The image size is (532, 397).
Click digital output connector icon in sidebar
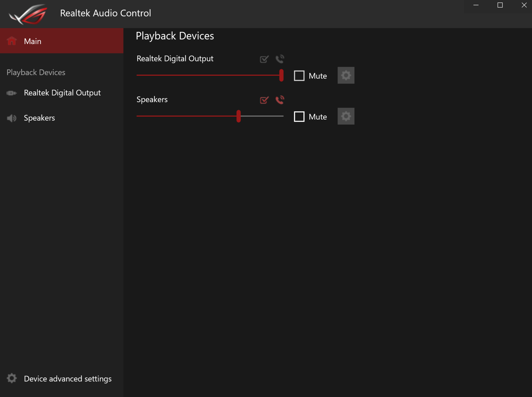[x=11, y=93]
